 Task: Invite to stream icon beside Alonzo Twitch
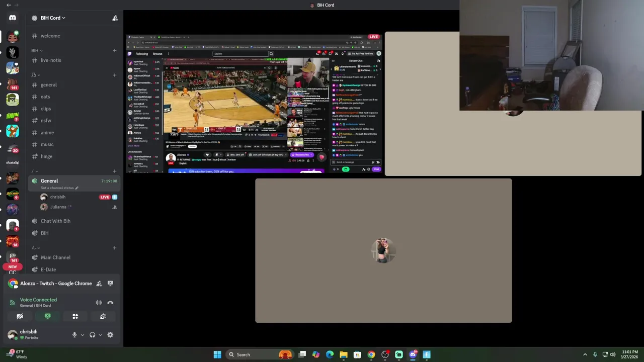[99, 284]
